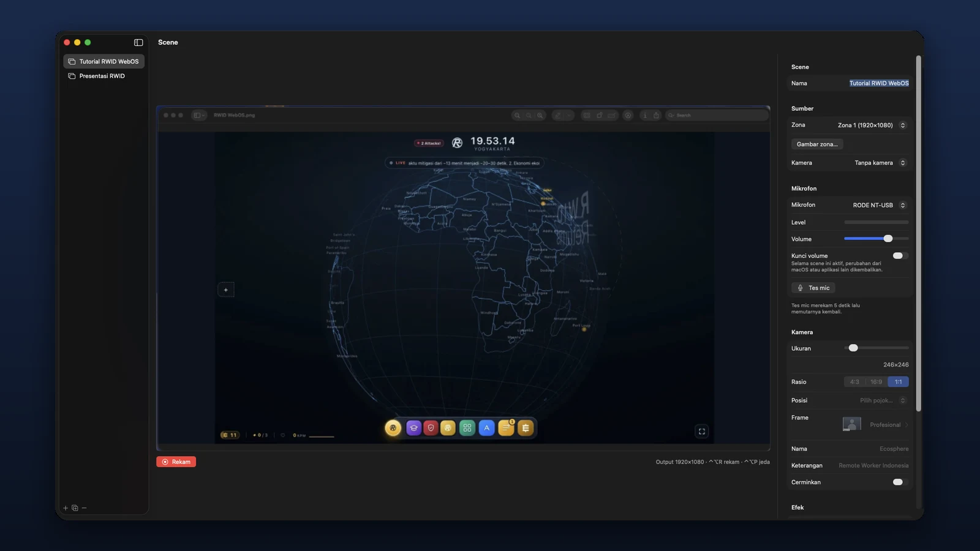The image size is (980, 551).
Task: Select the 1:1 camera ratio
Action: [x=898, y=381]
